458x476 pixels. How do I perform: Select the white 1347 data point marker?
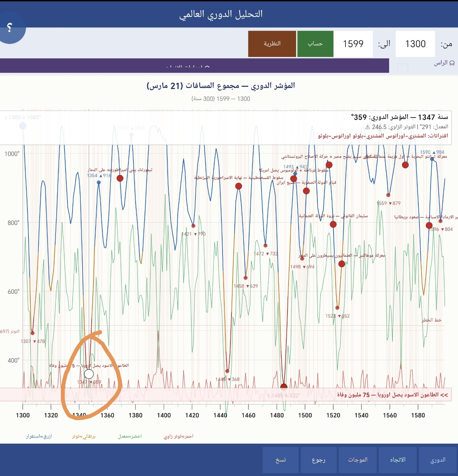click(89, 374)
